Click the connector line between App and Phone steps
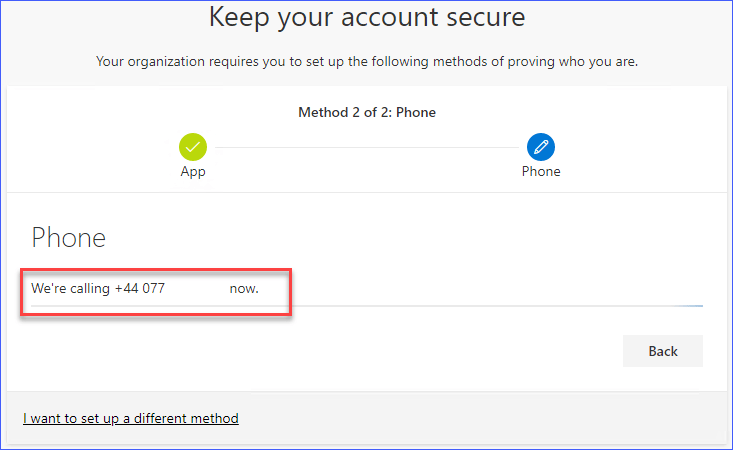 (x=367, y=148)
